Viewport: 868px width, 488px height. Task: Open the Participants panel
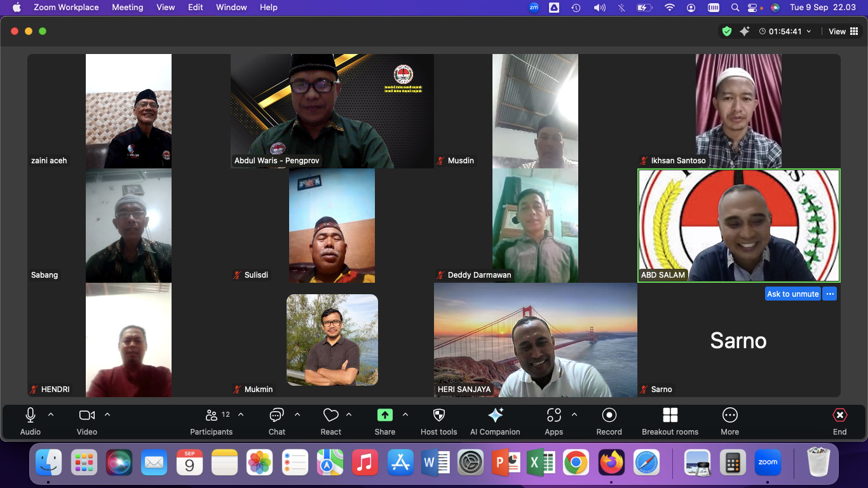(212, 421)
